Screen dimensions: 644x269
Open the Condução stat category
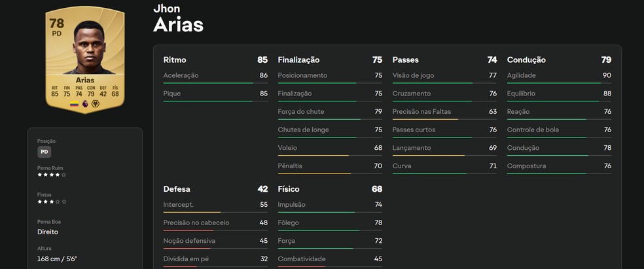pos(526,60)
